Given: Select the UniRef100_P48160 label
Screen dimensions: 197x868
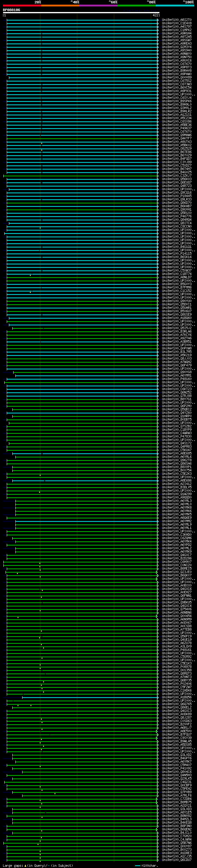Looking at the screenshot, I should (x=177, y=379).
